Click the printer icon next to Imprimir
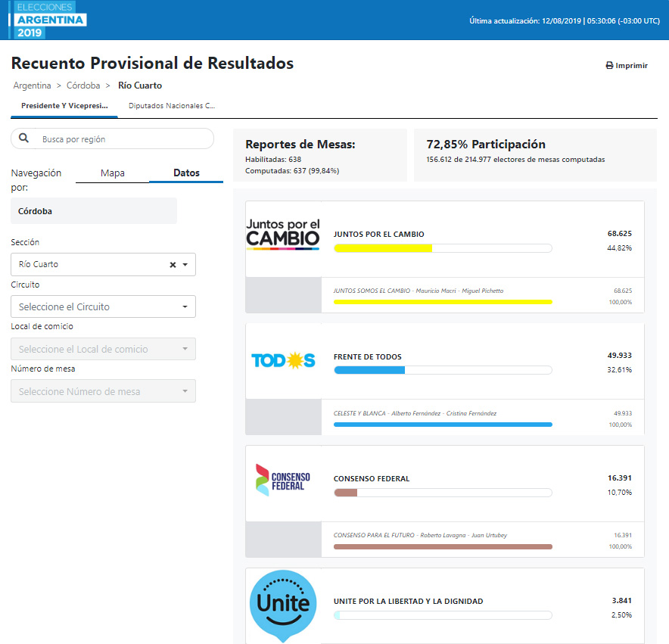The image size is (669, 644). 609,65
